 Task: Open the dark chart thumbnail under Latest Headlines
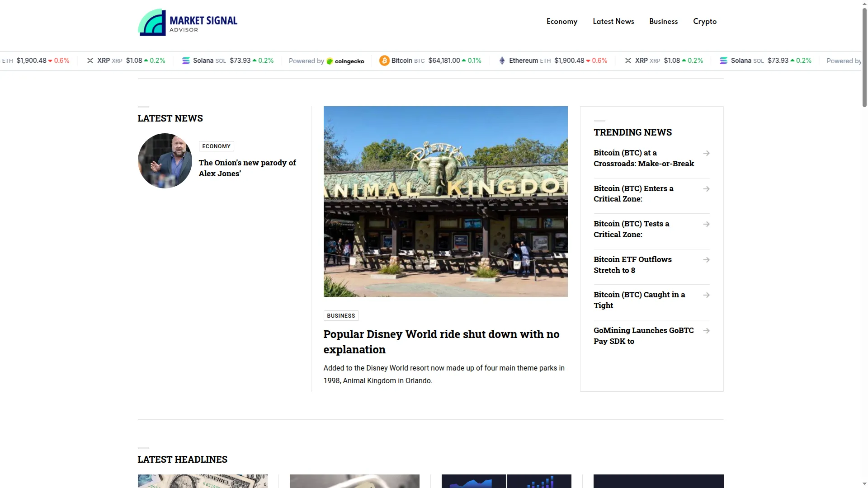506,481
